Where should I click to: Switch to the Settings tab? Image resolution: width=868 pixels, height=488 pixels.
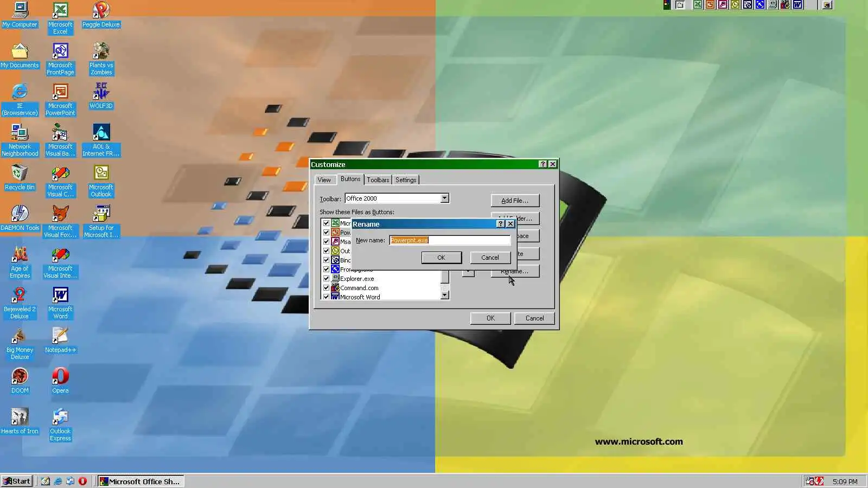pos(406,180)
